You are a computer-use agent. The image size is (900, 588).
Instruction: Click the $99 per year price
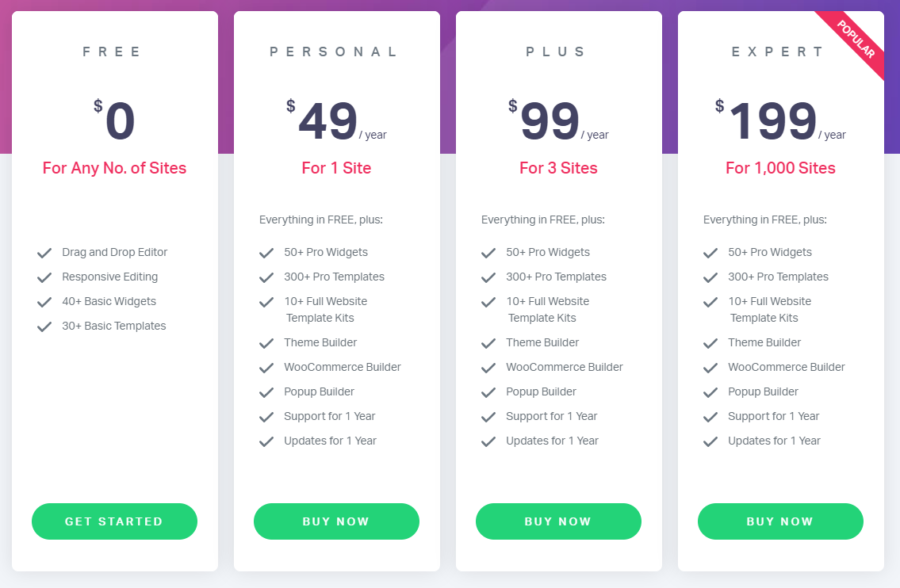[x=558, y=120]
